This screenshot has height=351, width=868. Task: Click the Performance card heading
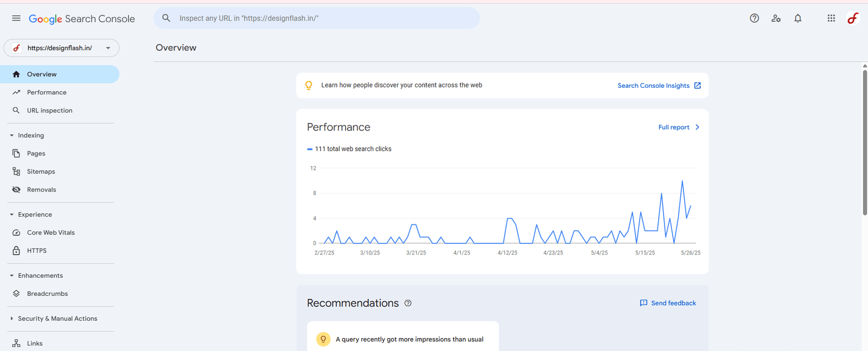coord(339,127)
